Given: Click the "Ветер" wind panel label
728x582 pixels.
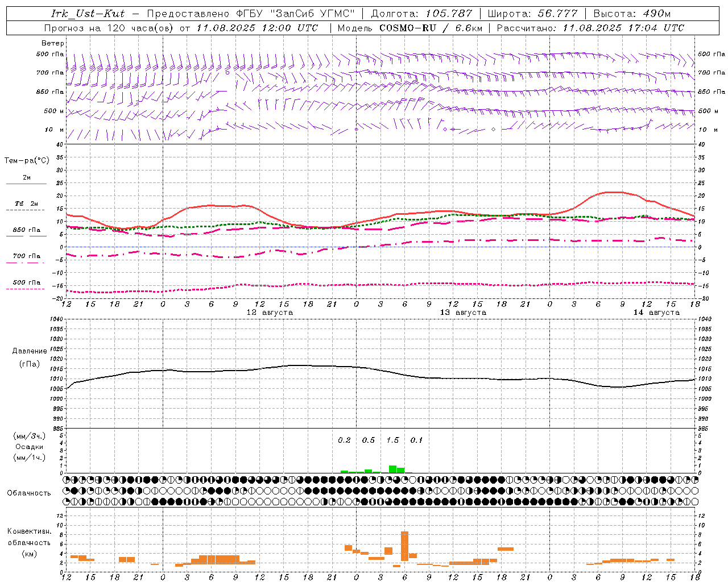Looking at the screenshot, I should (53, 43).
